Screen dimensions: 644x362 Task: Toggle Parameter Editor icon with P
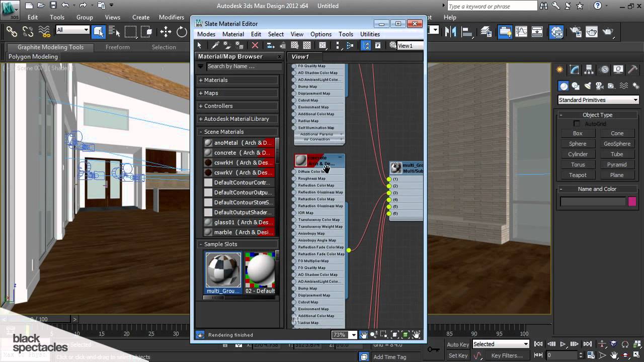[377, 45]
